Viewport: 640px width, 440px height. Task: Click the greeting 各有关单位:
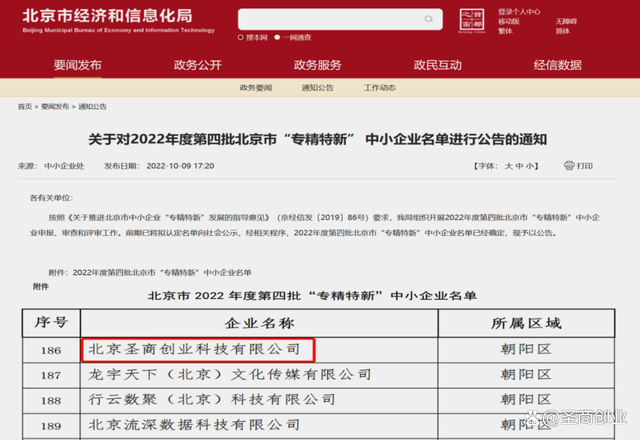click(x=51, y=198)
